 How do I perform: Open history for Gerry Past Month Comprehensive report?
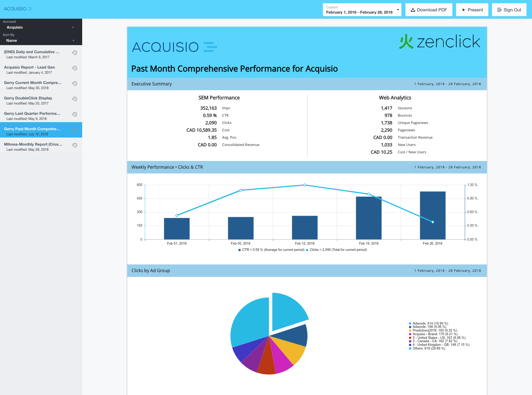pos(74,130)
